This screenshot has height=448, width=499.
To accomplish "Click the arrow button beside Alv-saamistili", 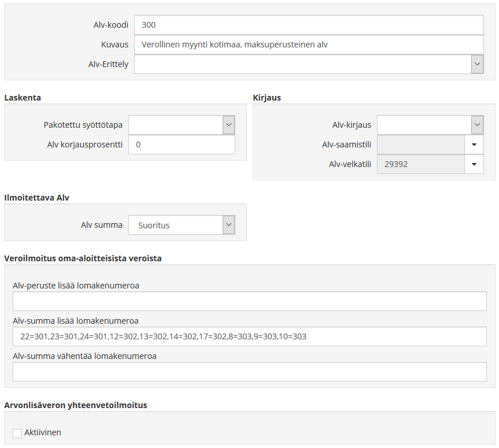I will click(x=474, y=145).
